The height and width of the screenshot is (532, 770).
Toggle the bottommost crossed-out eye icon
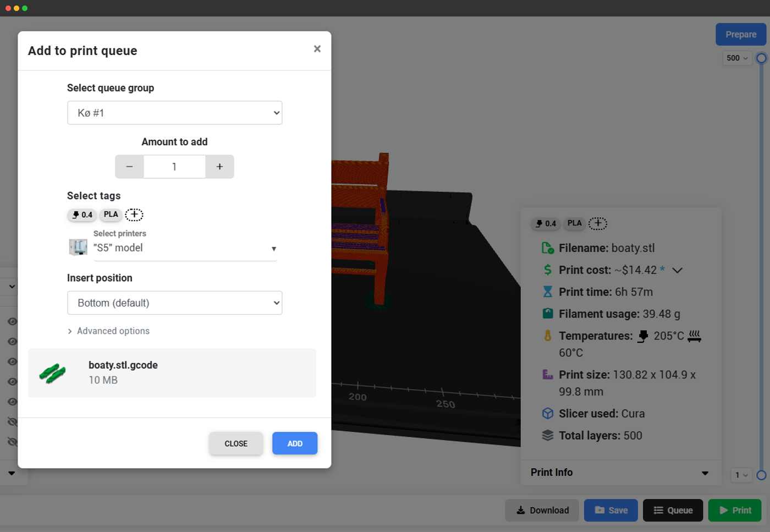[12, 442]
